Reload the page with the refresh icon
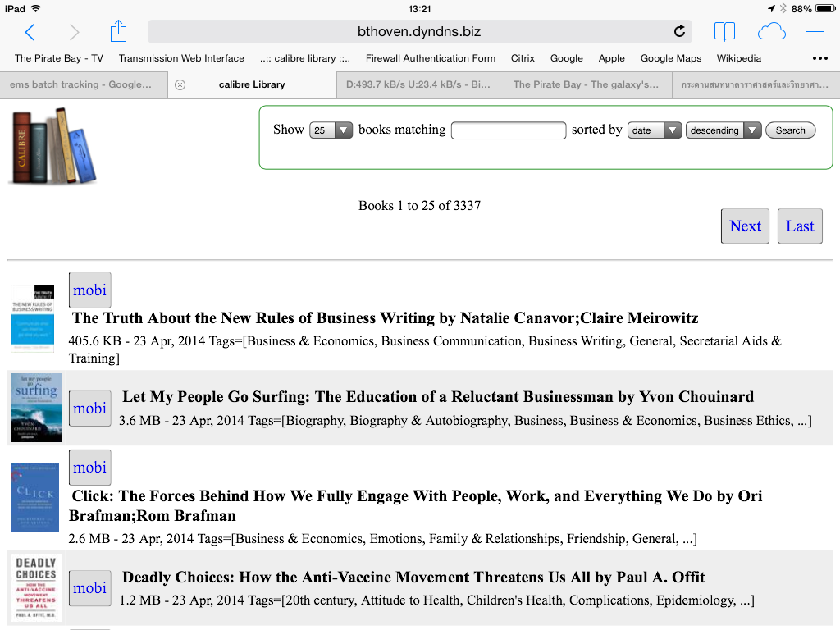The height and width of the screenshot is (630, 840). tap(679, 32)
